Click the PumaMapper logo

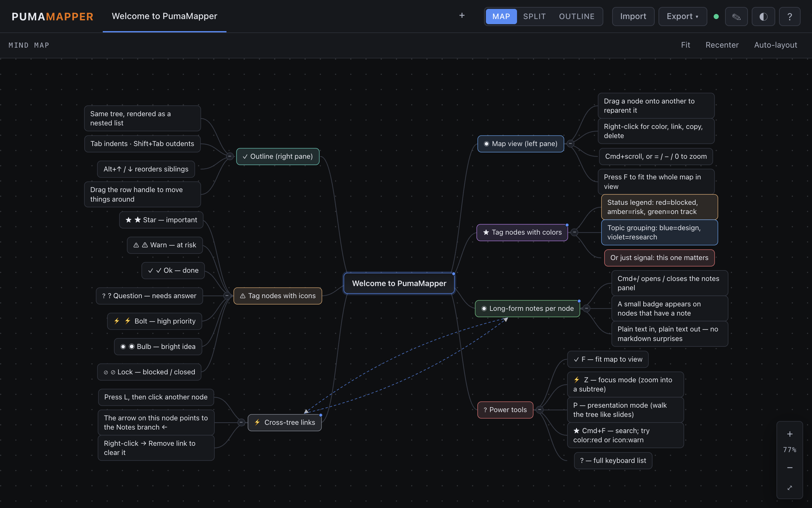click(53, 17)
